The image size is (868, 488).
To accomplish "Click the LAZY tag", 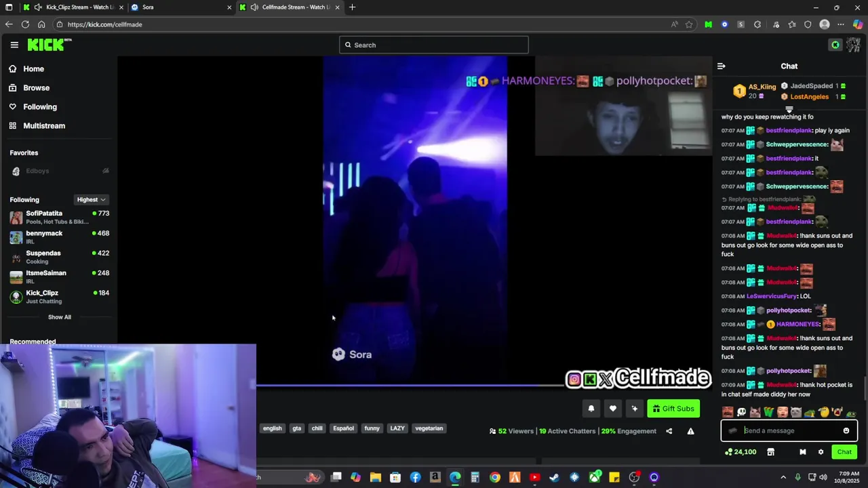I will [397, 428].
